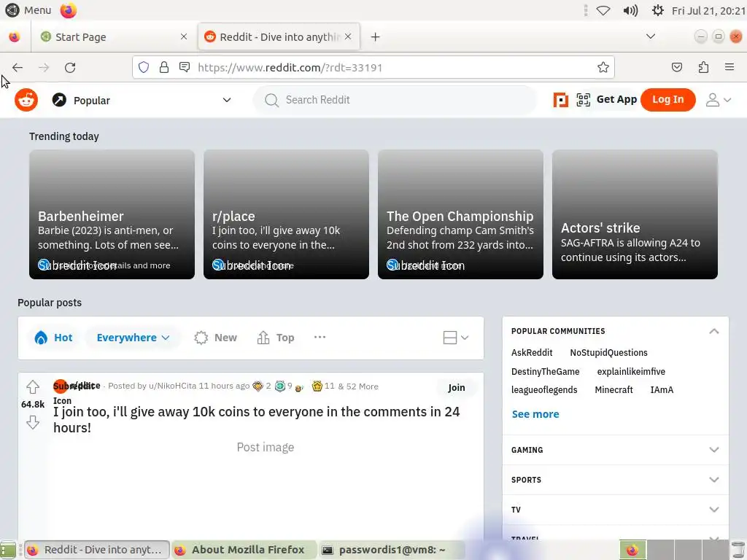Open the tracking protection shield icon
The width and height of the screenshot is (747, 560).
pos(144,67)
